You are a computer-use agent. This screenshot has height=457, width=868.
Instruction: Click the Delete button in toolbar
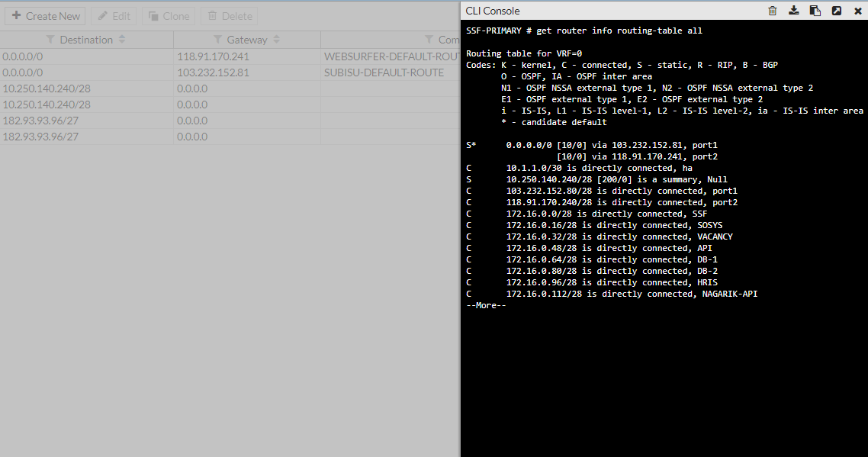[x=230, y=16]
